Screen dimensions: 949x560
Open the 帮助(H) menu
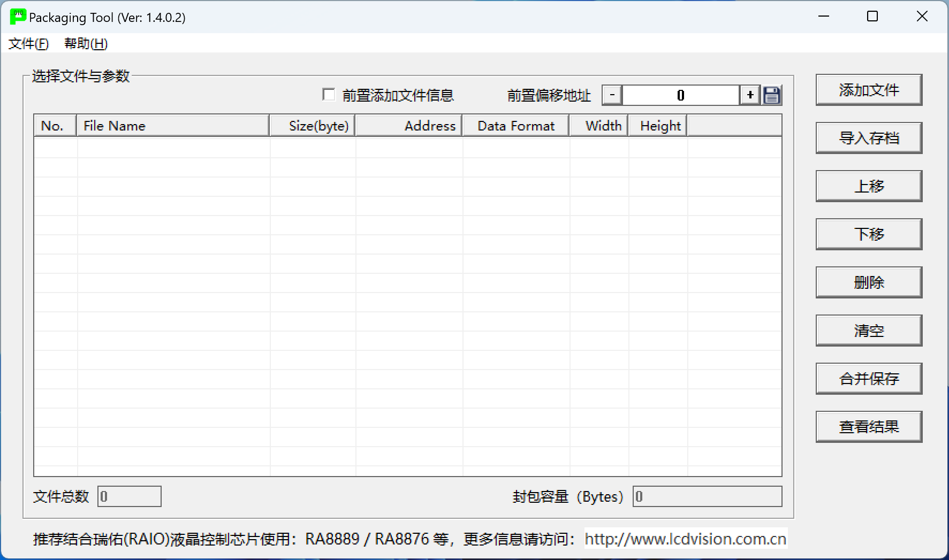(86, 43)
